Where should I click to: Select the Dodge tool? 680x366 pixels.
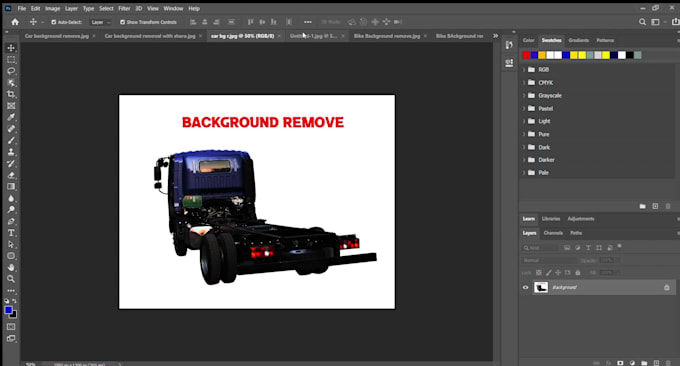tap(11, 210)
